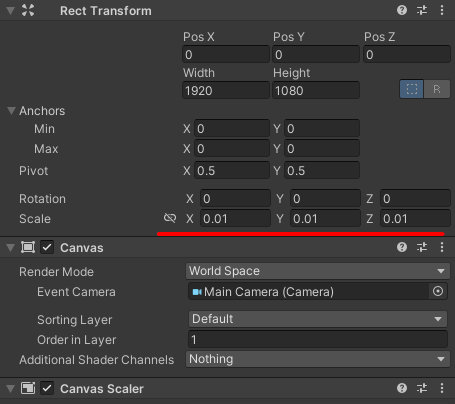Image resolution: width=455 pixels, height=404 pixels.
Task: Click Scale Y field showing 0.01
Action: [x=325, y=219]
